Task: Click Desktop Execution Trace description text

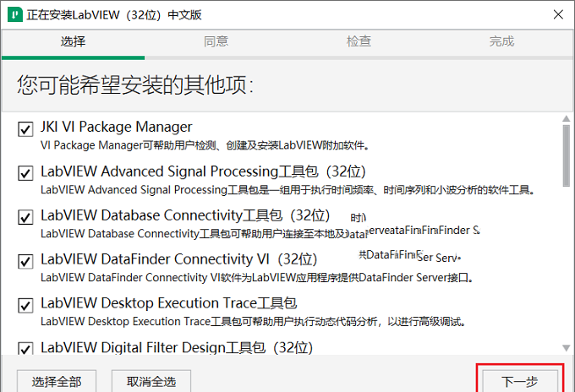Action: [254, 322]
